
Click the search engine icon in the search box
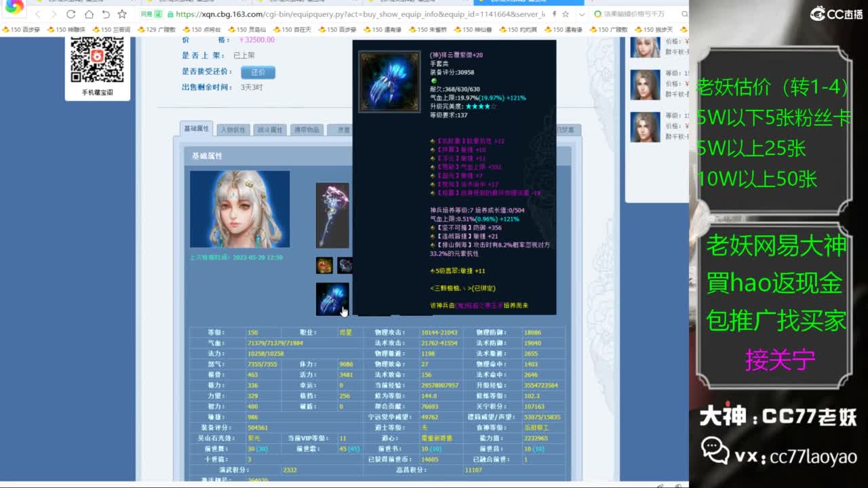tap(597, 14)
